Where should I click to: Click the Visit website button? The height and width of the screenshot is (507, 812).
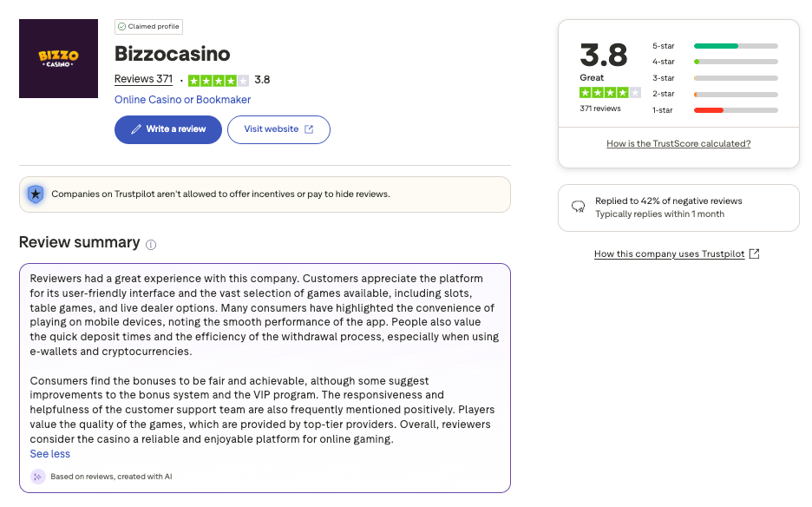[278, 129]
